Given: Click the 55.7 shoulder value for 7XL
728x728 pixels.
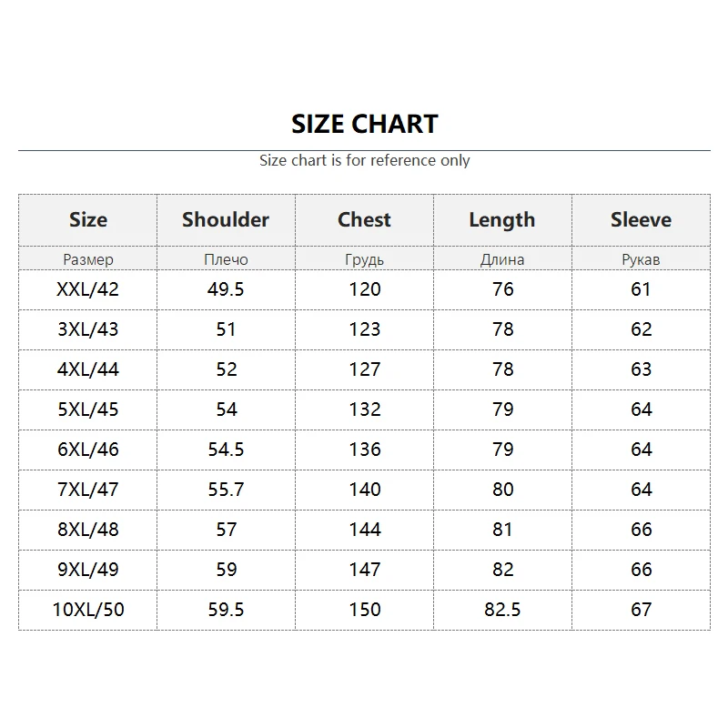Looking at the screenshot, I should coord(226,490).
